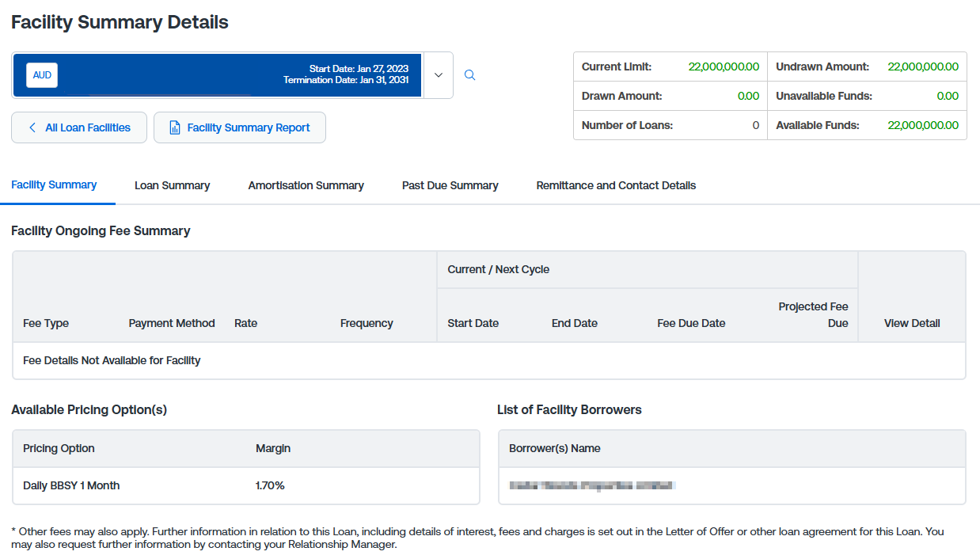Screen dimensions: 980x559
Task: Click the Current Limit value 22,000,000.00
Action: [724, 67]
